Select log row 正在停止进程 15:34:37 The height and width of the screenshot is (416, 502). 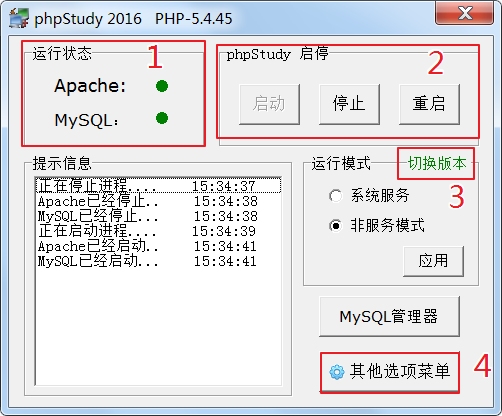click(x=158, y=186)
